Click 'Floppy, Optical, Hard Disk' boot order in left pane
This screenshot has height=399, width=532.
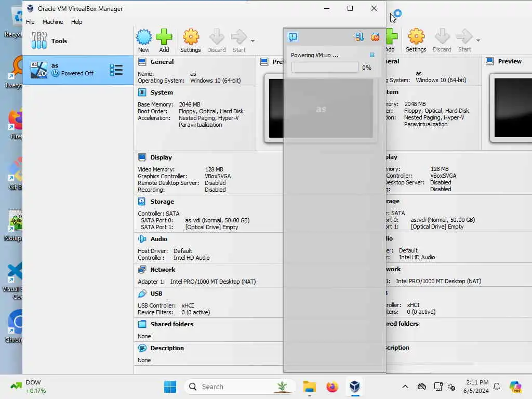coord(211,111)
